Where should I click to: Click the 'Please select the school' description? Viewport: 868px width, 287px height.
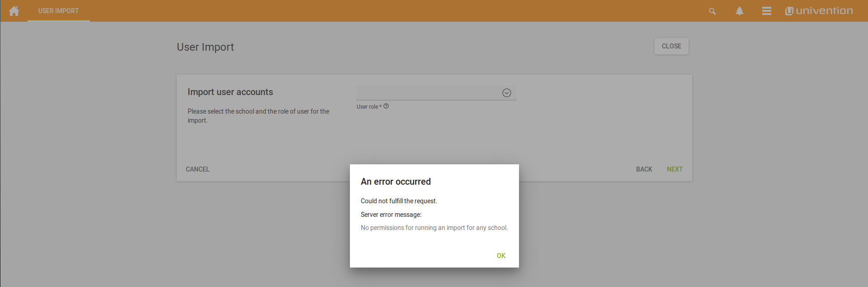tap(258, 115)
